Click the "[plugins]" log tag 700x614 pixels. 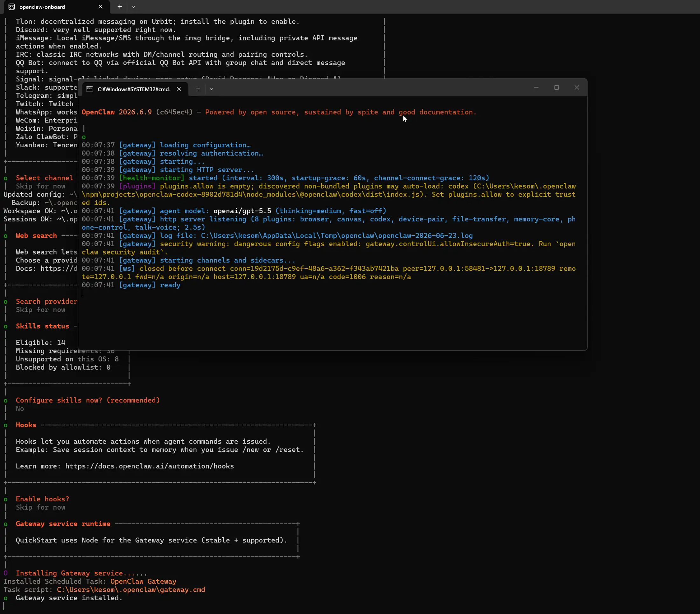(x=137, y=186)
